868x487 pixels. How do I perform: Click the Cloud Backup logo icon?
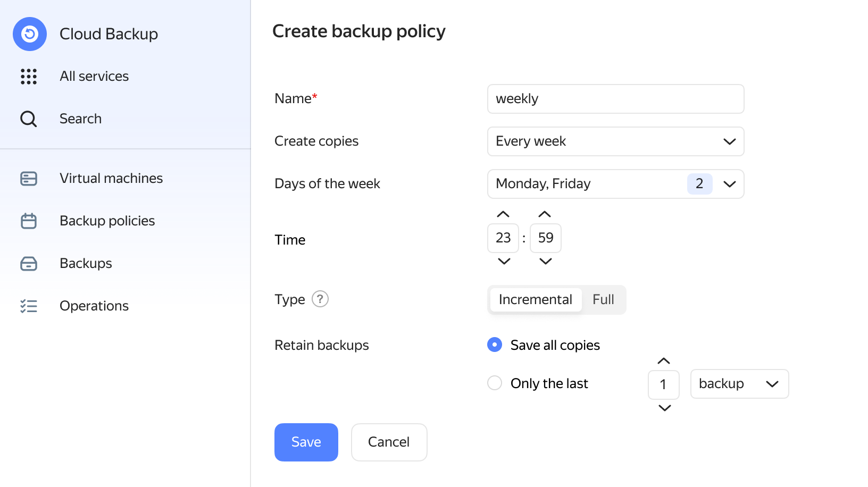tap(30, 34)
